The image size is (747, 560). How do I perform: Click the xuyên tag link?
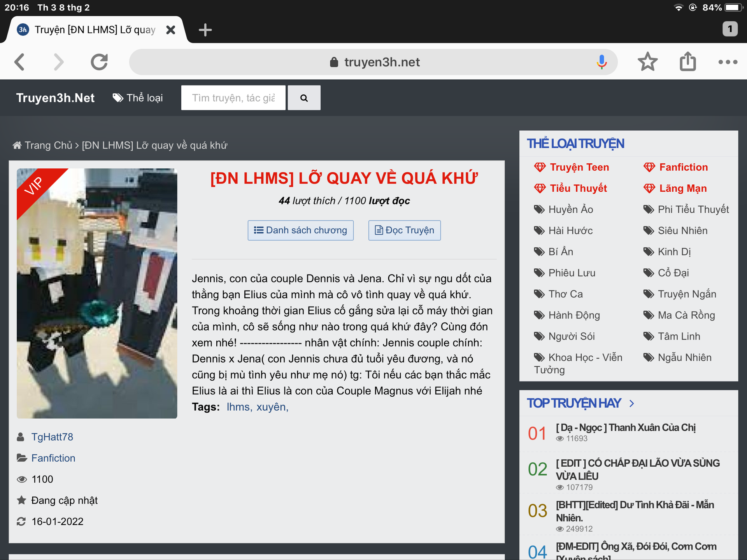tap(272, 407)
